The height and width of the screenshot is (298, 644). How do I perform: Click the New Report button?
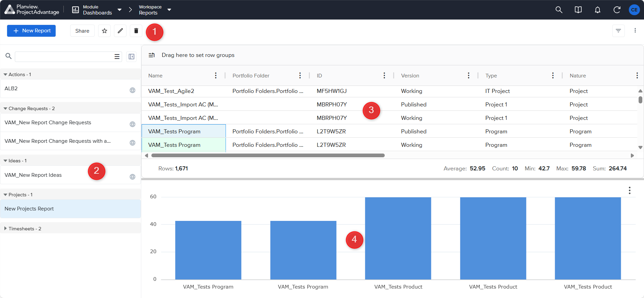(31, 31)
